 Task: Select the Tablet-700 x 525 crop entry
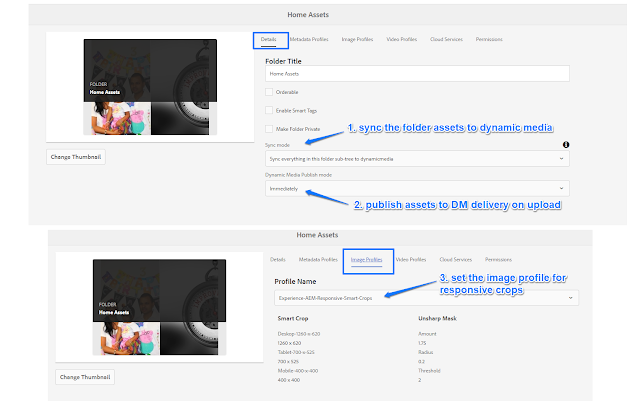(x=296, y=352)
